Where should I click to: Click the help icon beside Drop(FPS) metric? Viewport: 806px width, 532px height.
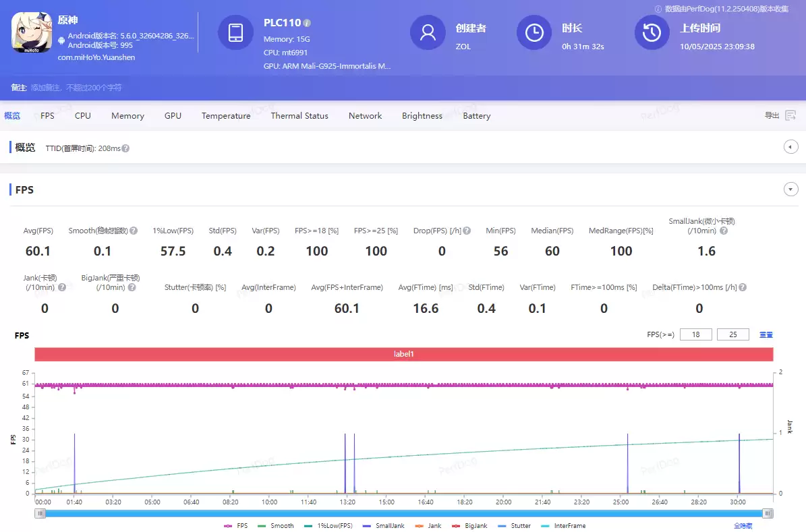click(467, 231)
